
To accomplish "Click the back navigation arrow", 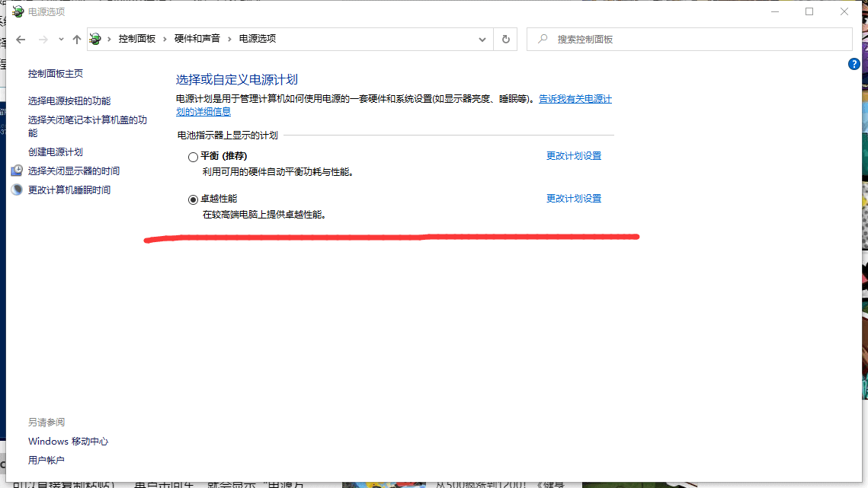I will click(x=21, y=40).
